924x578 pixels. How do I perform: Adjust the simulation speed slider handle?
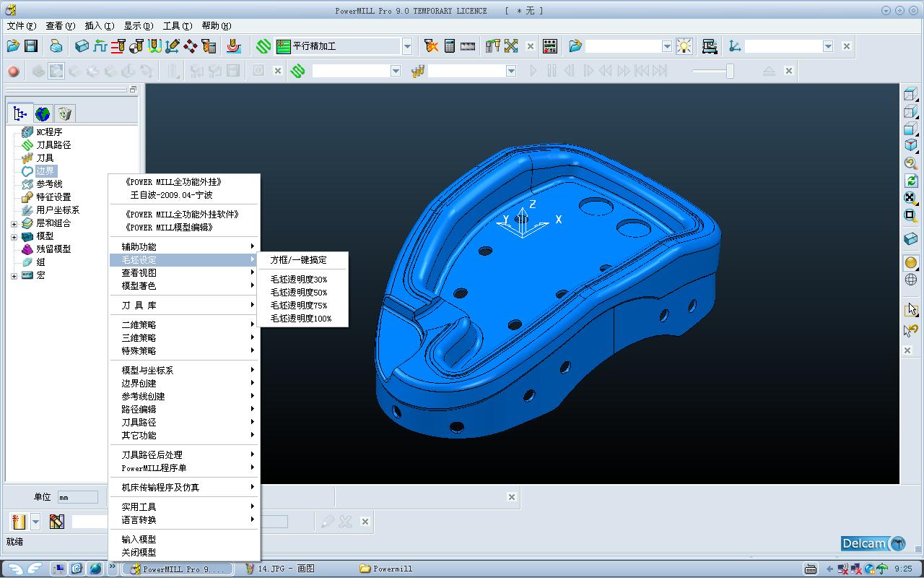730,71
